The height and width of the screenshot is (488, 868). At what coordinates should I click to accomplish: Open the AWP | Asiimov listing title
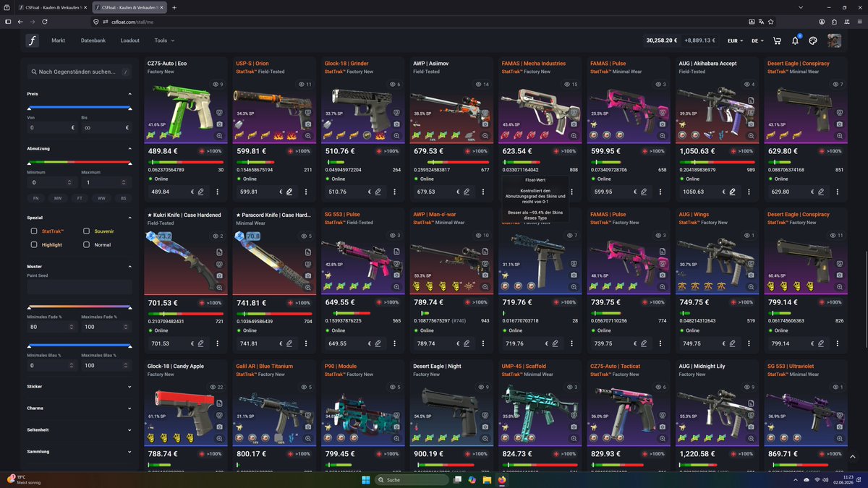431,64
